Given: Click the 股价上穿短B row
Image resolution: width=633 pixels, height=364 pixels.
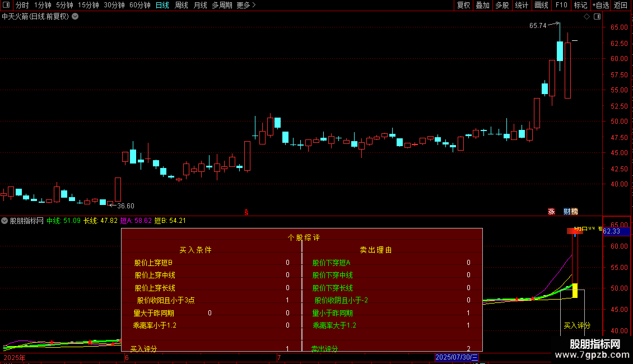Looking at the screenshot, I should point(212,263).
